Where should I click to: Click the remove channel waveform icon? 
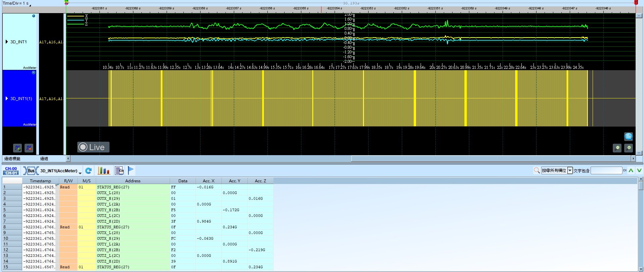[x=29, y=148]
